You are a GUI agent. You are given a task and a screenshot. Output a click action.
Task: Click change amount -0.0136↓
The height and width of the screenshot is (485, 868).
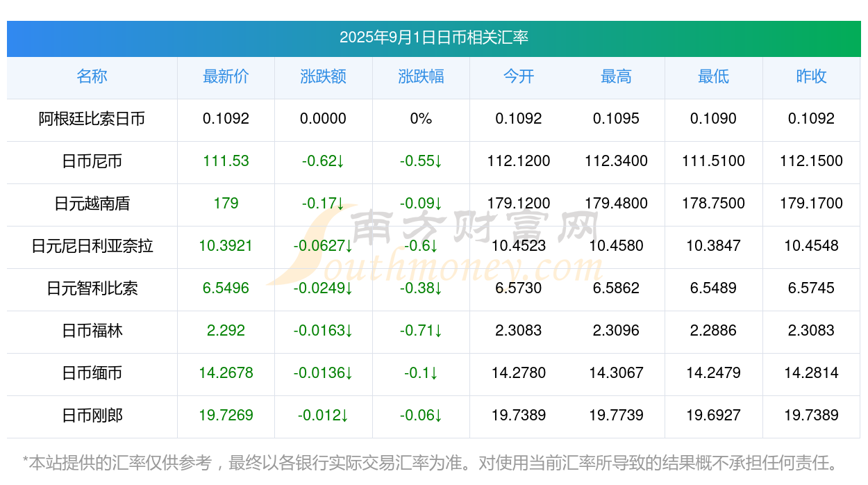[324, 373]
